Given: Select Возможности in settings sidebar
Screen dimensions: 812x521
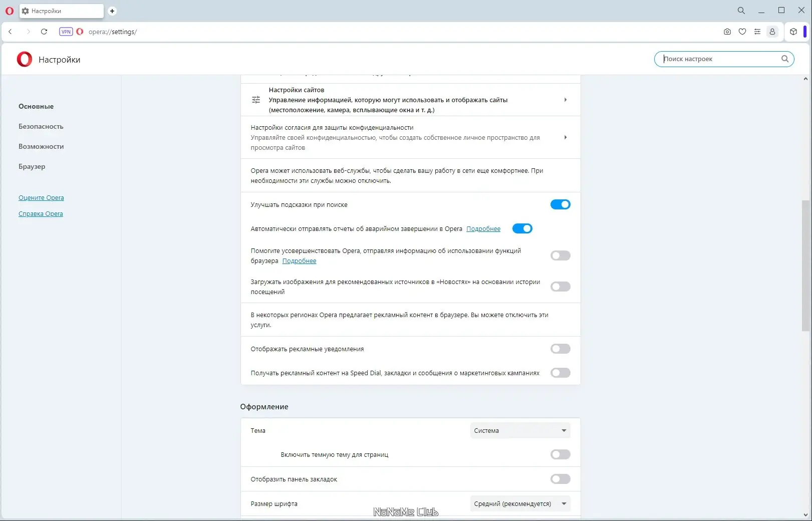Looking at the screenshot, I should point(41,146).
